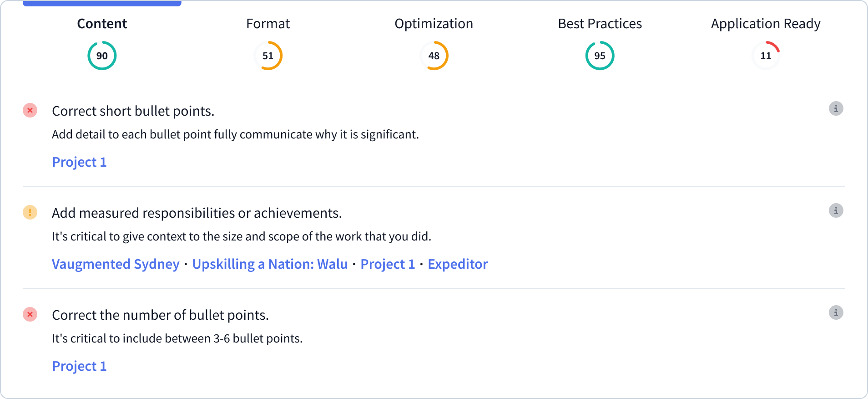Switch to the Optimization tab
The width and height of the screenshot is (868, 399).
point(434,24)
